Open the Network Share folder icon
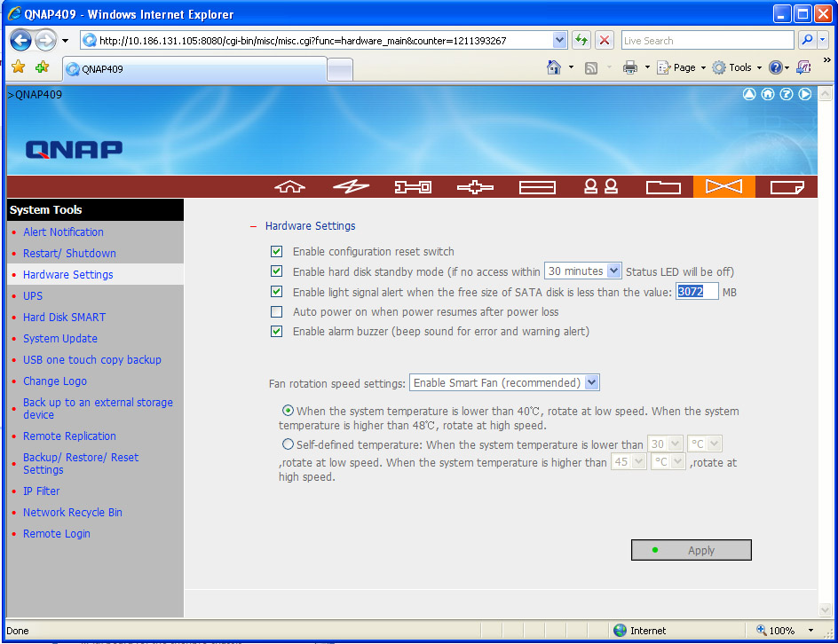 663,187
